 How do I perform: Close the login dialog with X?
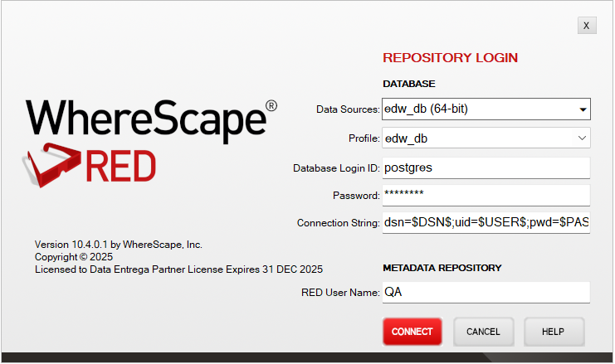pos(587,26)
